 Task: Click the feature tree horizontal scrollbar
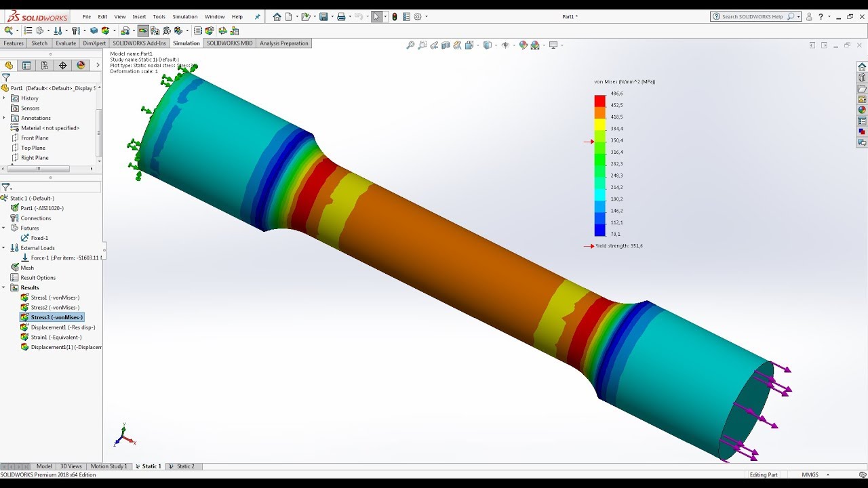click(38, 169)
